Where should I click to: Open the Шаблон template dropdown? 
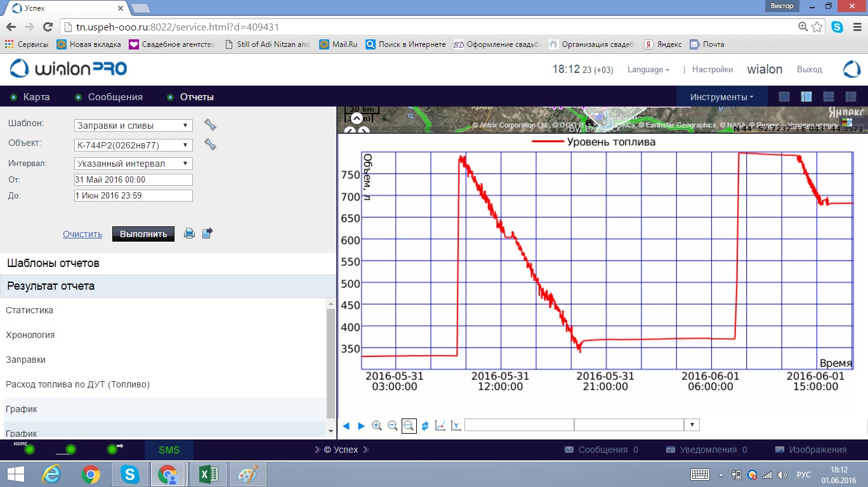click(x=133, y=126)
